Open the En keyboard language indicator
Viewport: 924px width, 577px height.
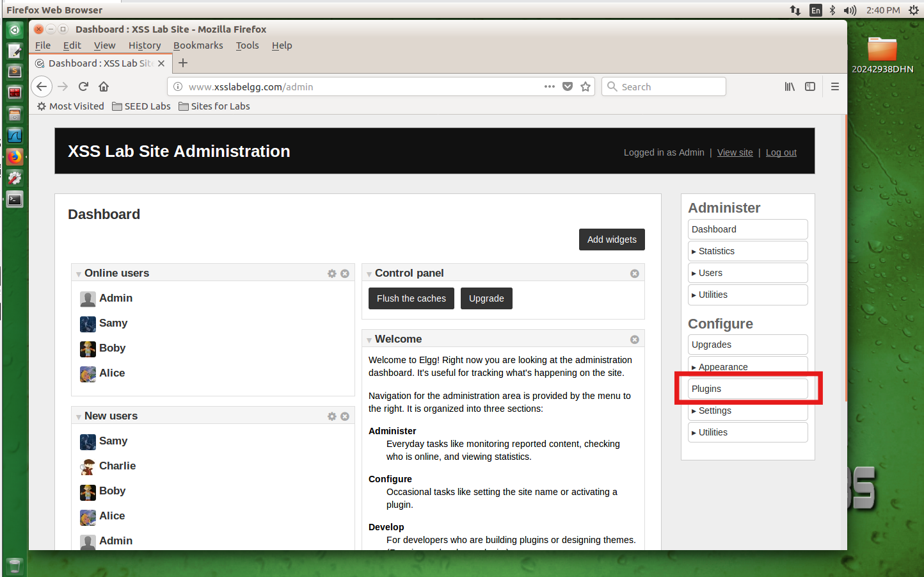click(816, 10)
